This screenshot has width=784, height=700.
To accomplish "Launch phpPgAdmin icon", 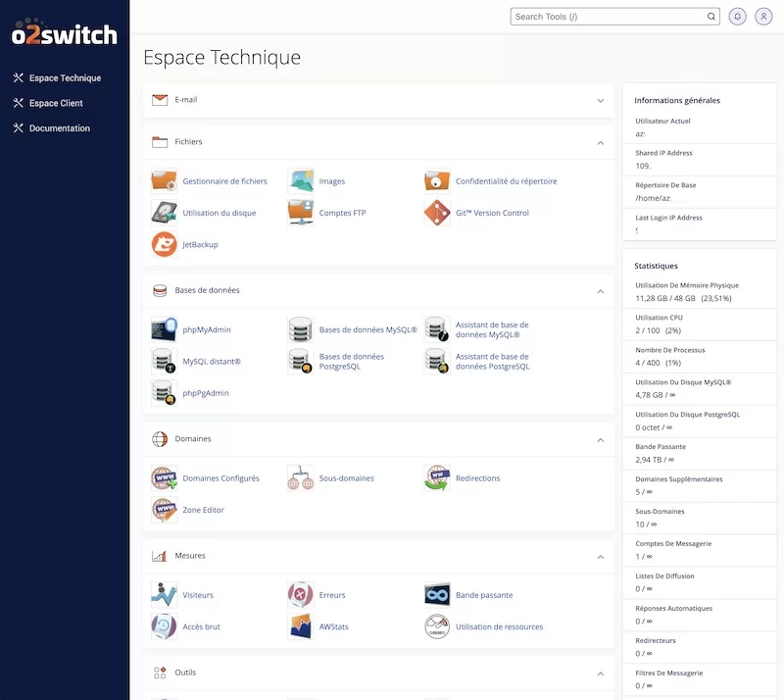I will (x=164, y=393).
